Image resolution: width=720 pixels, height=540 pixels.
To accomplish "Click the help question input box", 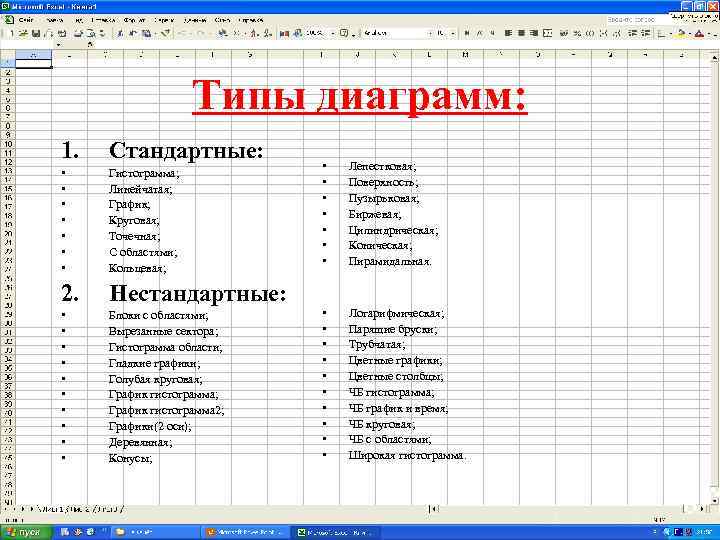I will coord(638,20).
